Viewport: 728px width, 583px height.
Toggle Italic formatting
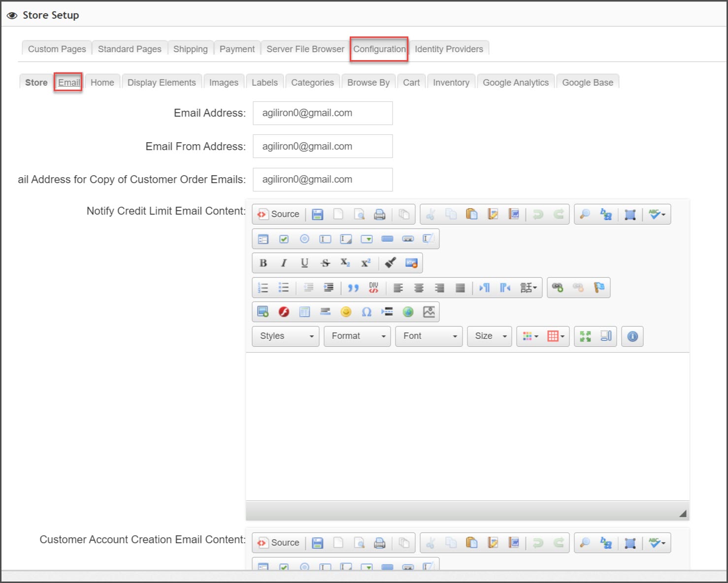pos(284,263)
